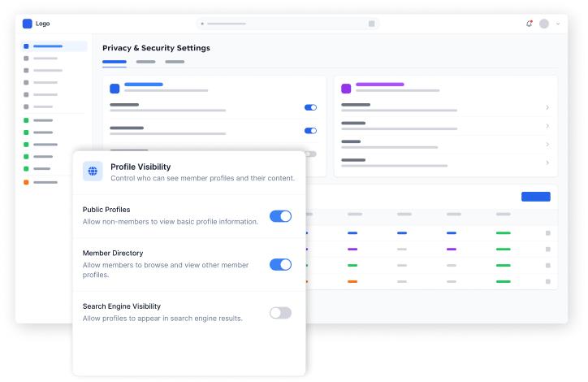Image resolution: width=588 pixels, height=382 pixels.
Task: Open the notifications bell icon
Action: point(530,24)
